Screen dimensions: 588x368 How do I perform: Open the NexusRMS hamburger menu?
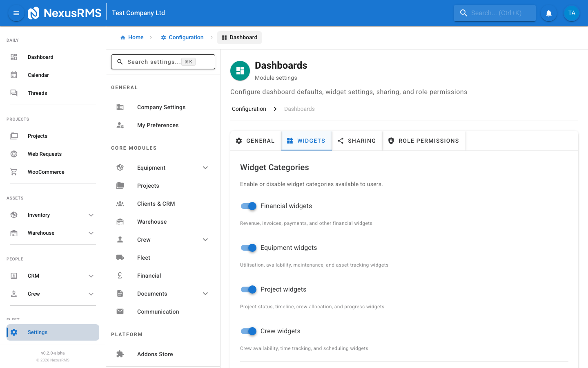[16, 13]
